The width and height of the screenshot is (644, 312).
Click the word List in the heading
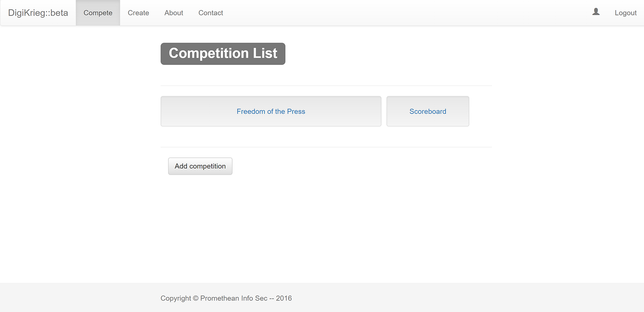(265, 53)
